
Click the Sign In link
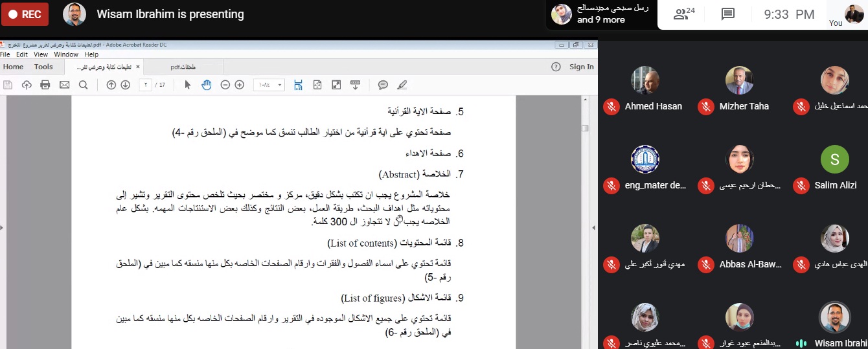(x=581, y=67)
